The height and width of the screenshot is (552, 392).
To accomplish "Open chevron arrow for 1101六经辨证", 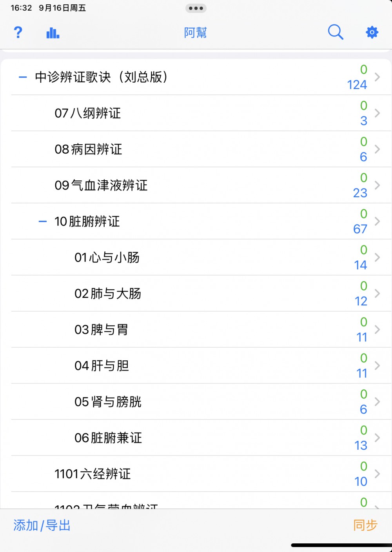I will click(x=377, y=474).
